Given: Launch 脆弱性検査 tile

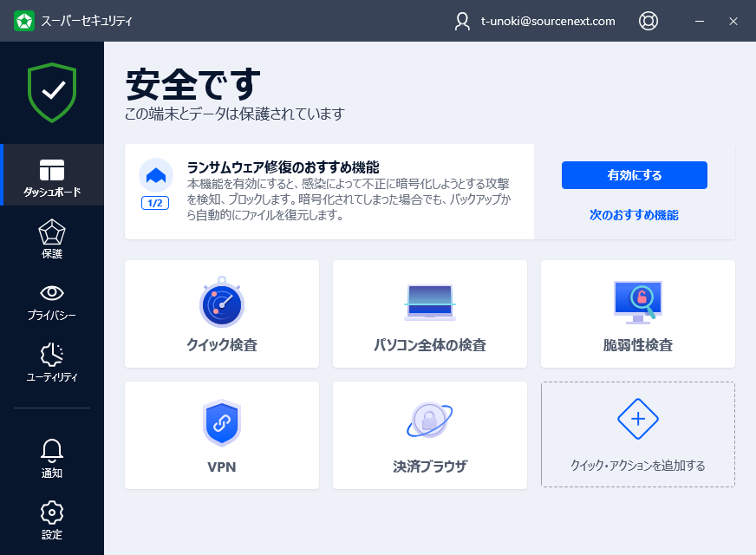Looking at the screenshot, I should pyautogui.click(x=638, y=314).
